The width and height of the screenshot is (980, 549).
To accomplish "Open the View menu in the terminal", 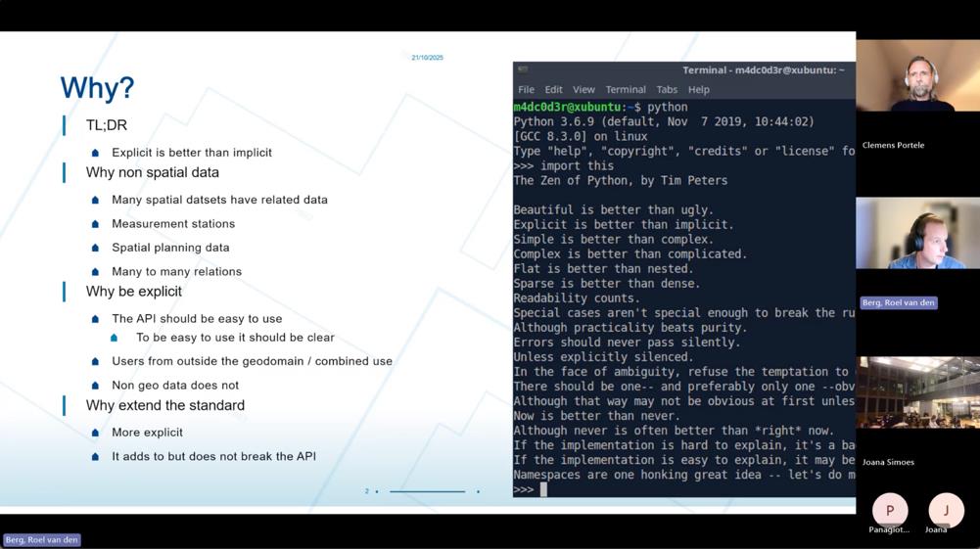I will pos(583,89).
